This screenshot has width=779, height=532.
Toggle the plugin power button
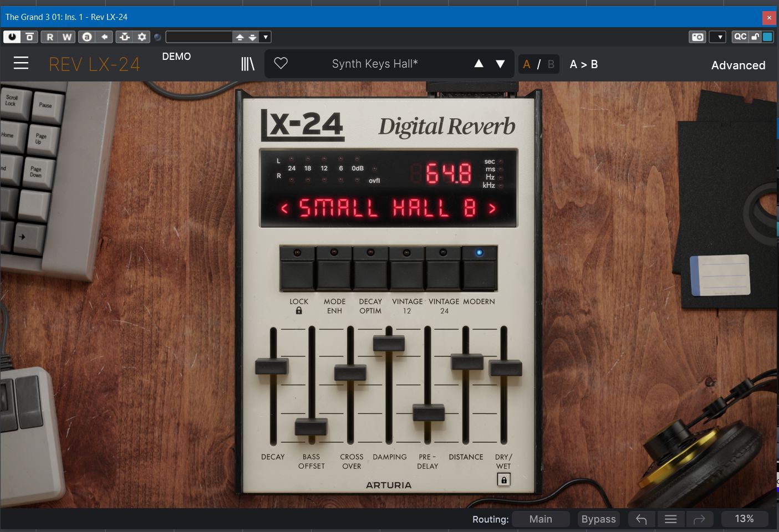coord(12,37)
